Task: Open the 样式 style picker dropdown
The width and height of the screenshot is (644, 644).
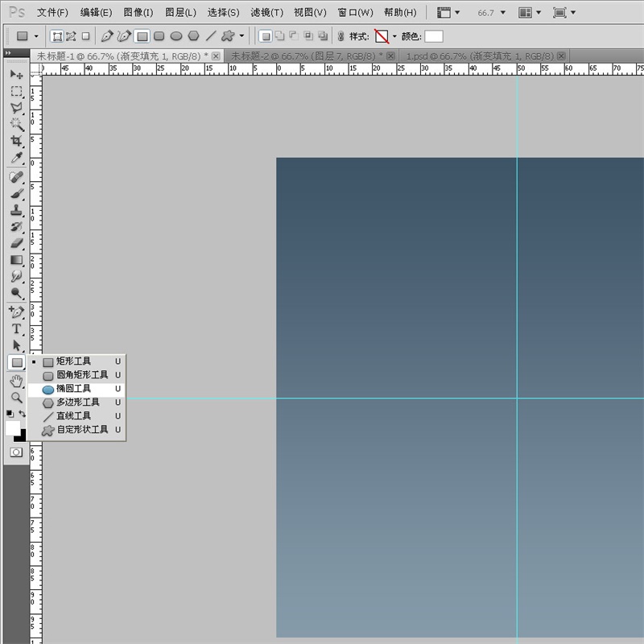Action: point(394,36)
